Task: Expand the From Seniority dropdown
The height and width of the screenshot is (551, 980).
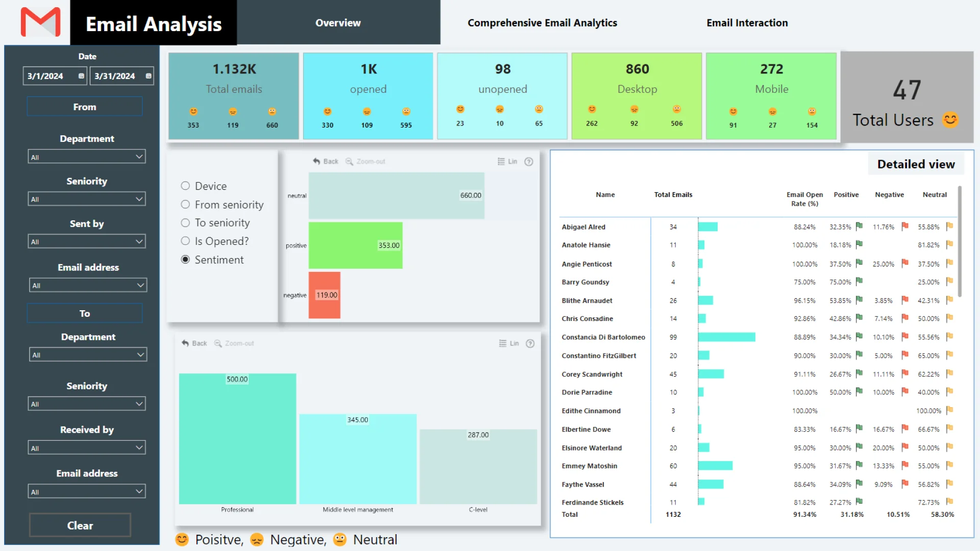Action: coord(87,199)
